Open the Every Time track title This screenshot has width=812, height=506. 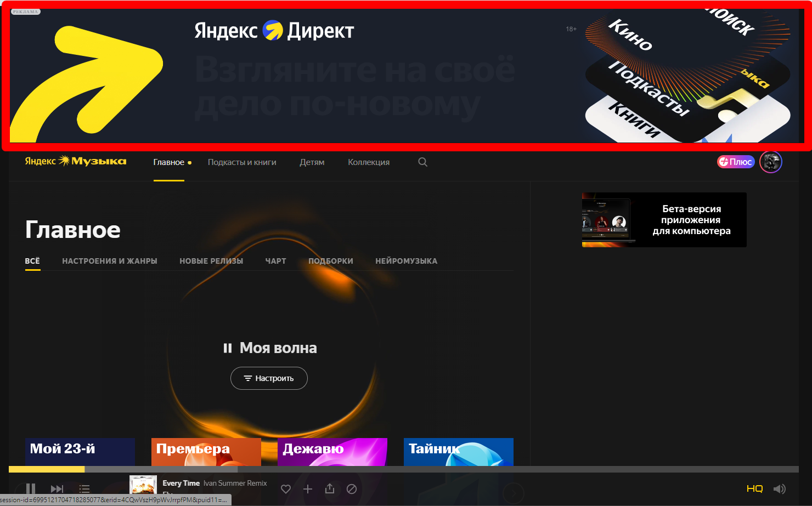[x=181, y=483]
